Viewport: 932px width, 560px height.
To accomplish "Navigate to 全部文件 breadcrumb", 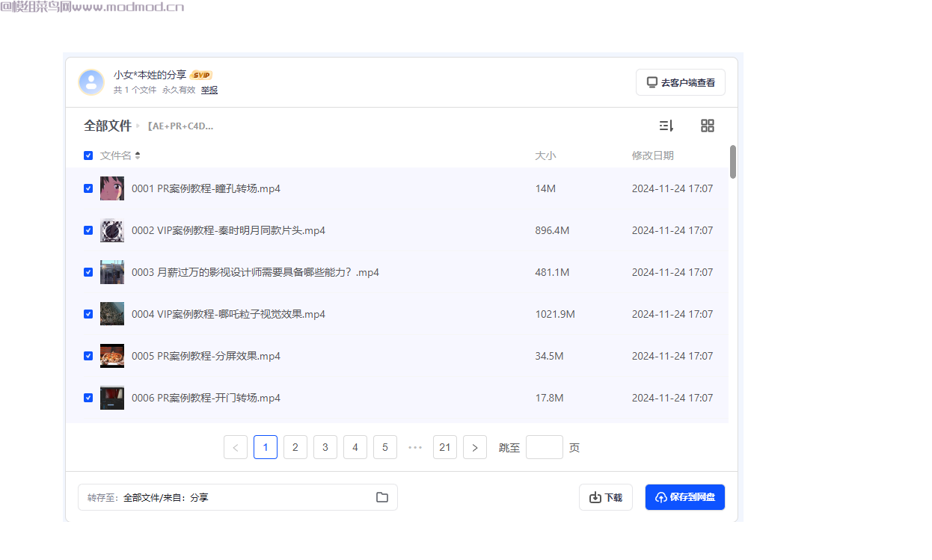I will coord(108,126).
